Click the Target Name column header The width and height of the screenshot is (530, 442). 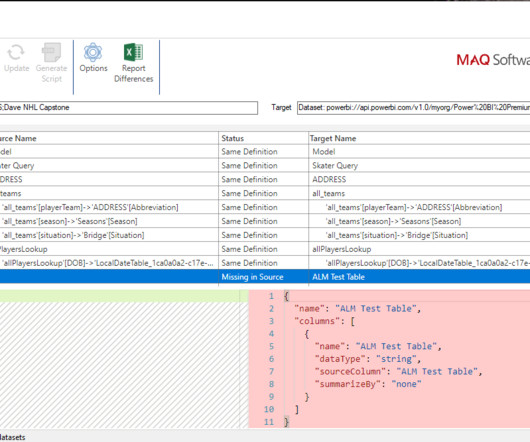[x=333, y=138]
